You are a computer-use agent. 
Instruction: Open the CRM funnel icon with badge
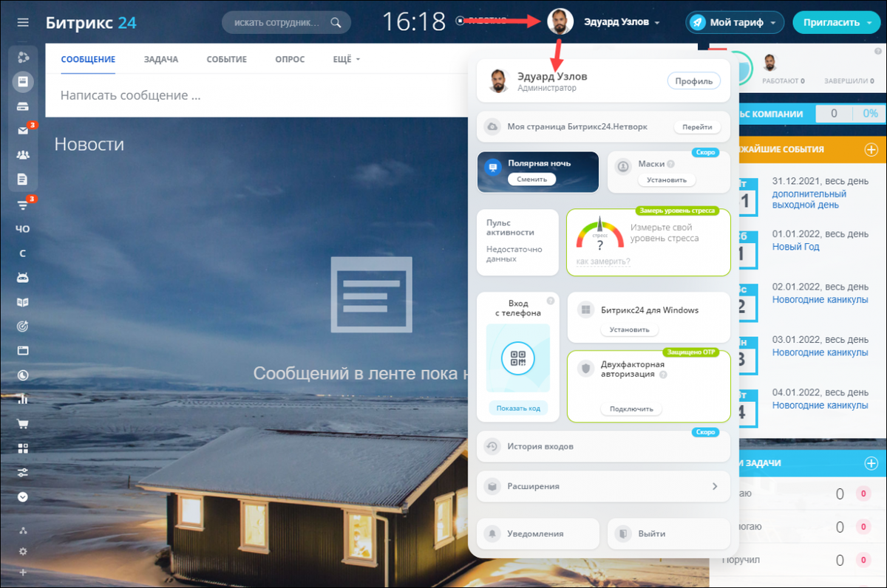point(23,205)
